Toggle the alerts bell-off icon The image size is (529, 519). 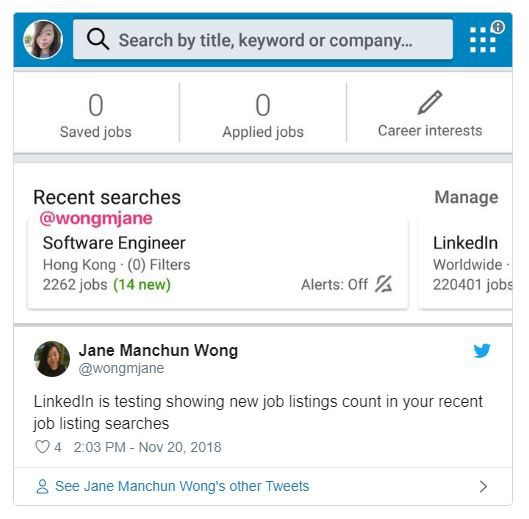click(x=384, y=284)
